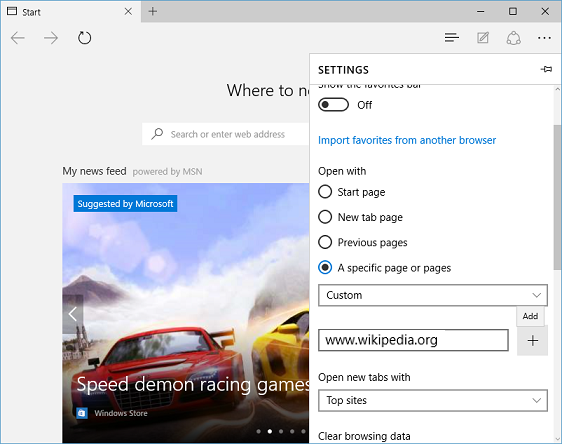
Task: Select the first carousel dot
Action: coord(259,431)
